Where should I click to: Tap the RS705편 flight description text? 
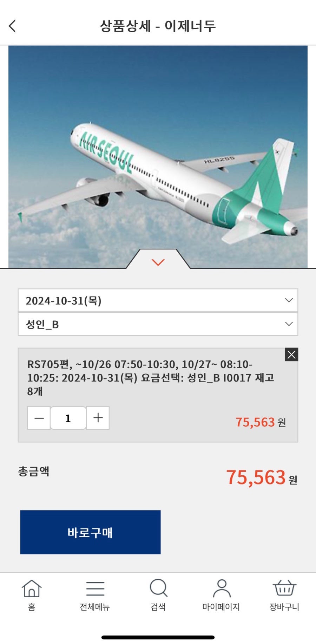(151, 378)
